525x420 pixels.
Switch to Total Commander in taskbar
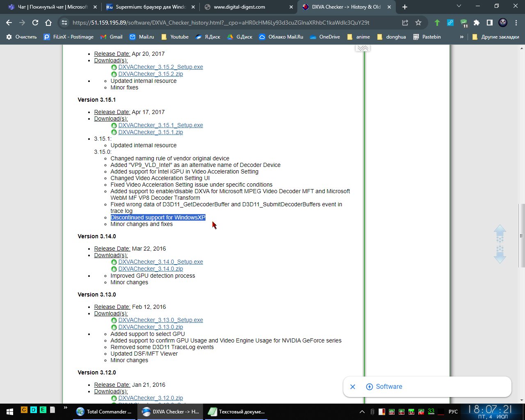[105, 411]
